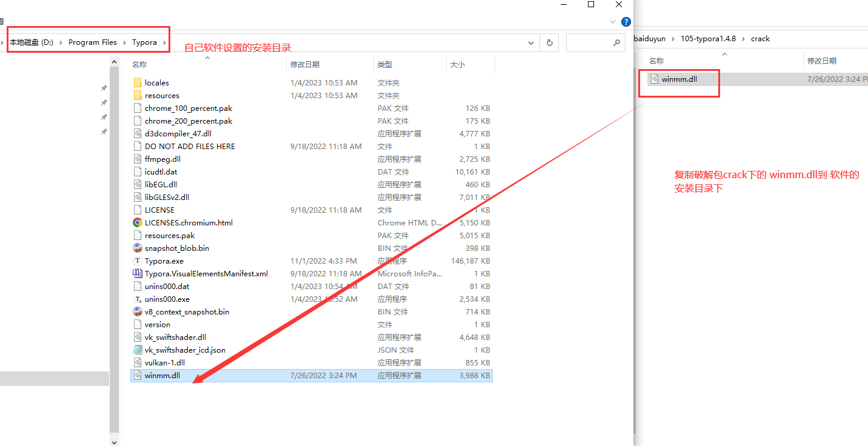
Task: Click the Typora breadcrumb segment
Action: 144,42
